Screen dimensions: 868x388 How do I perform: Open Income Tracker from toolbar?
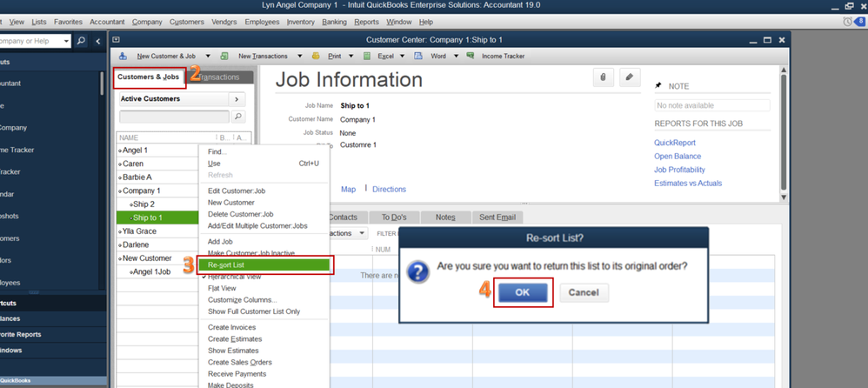click(x=503, y=56)
